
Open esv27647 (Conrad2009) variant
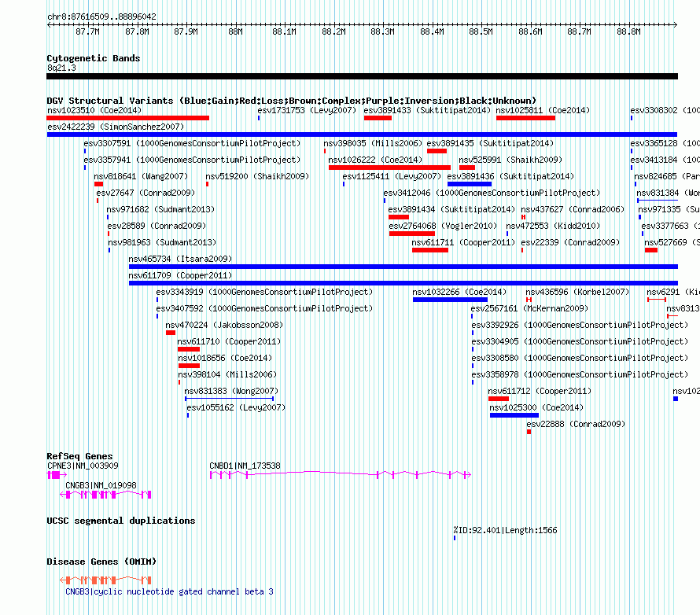(x=146, y=193)
